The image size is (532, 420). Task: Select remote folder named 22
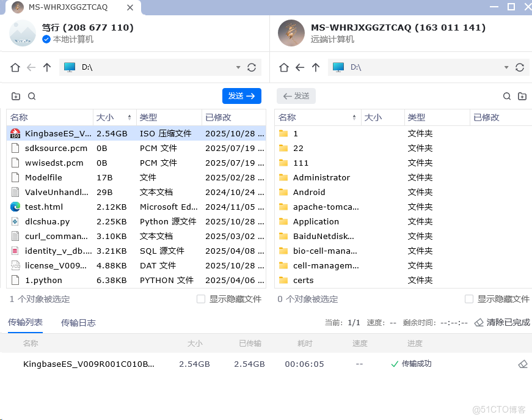403,148
